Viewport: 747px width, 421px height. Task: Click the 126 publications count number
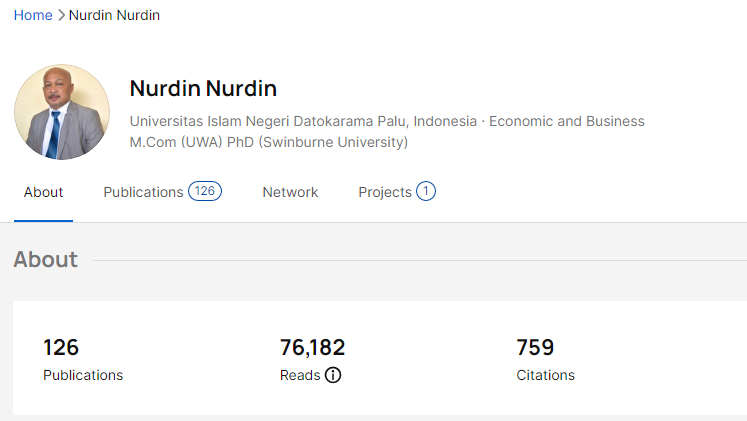click(61, 347)
